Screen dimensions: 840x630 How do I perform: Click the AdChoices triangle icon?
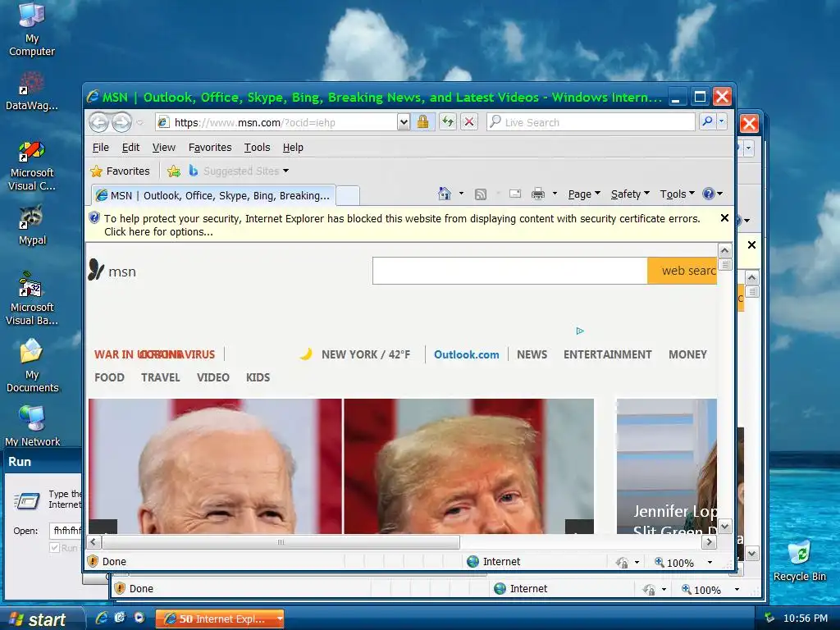coord(580,331)
